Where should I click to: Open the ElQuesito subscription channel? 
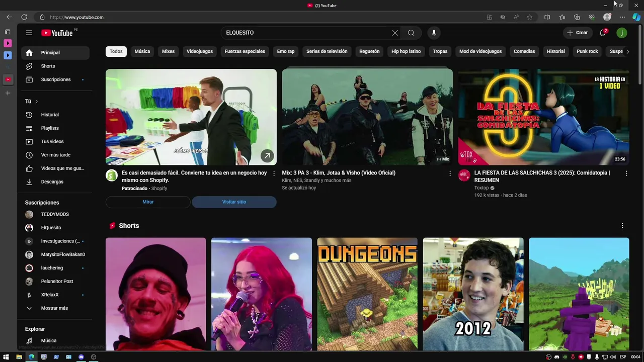(x=55, y=228)
